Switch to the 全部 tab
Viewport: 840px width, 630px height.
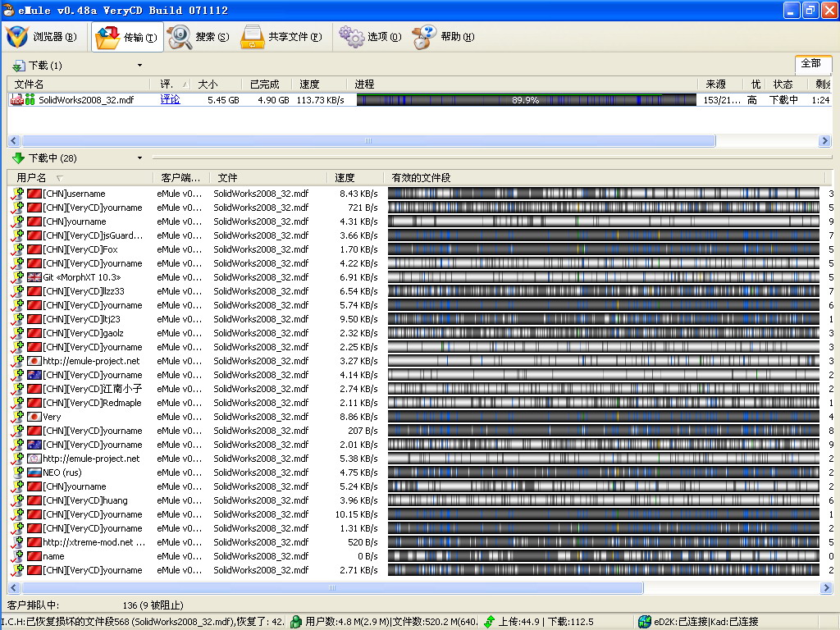811,63
